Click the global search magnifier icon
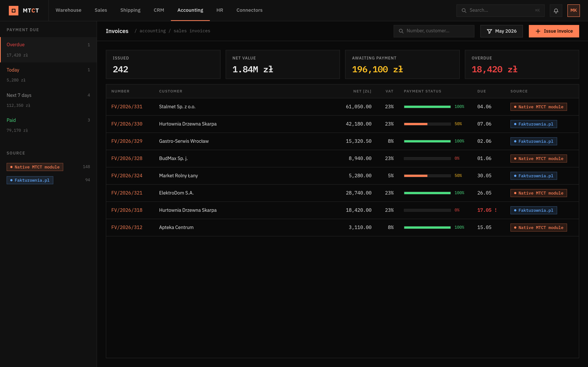 coord(464,10)
